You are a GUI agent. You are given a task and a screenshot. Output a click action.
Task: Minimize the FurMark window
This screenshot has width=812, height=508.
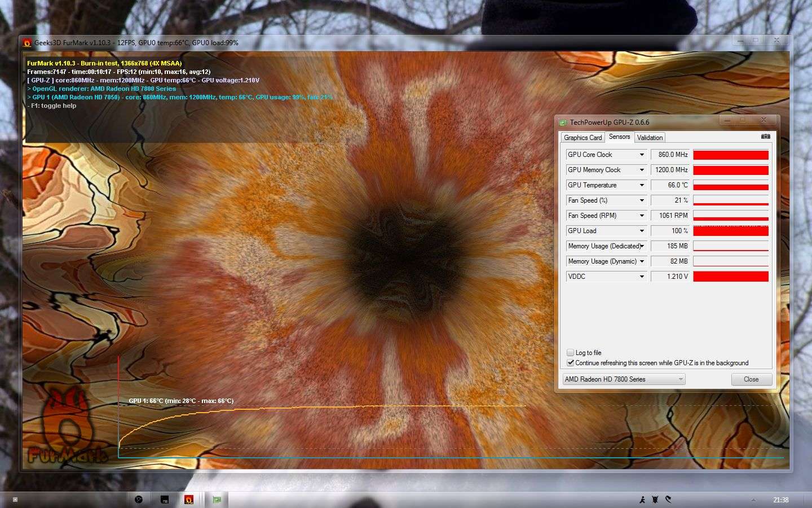[740, 41]
